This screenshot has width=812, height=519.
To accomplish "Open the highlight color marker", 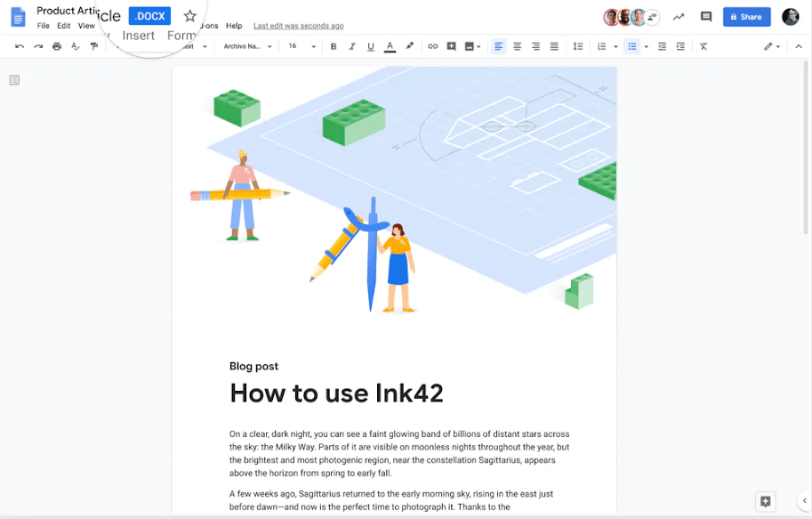I will pos(410,46).
